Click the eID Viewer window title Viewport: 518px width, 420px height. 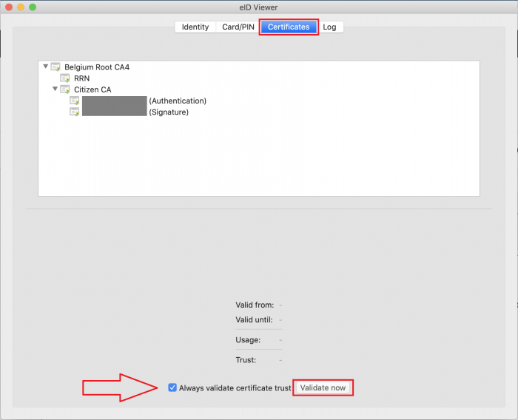click(x=259, y=7)
